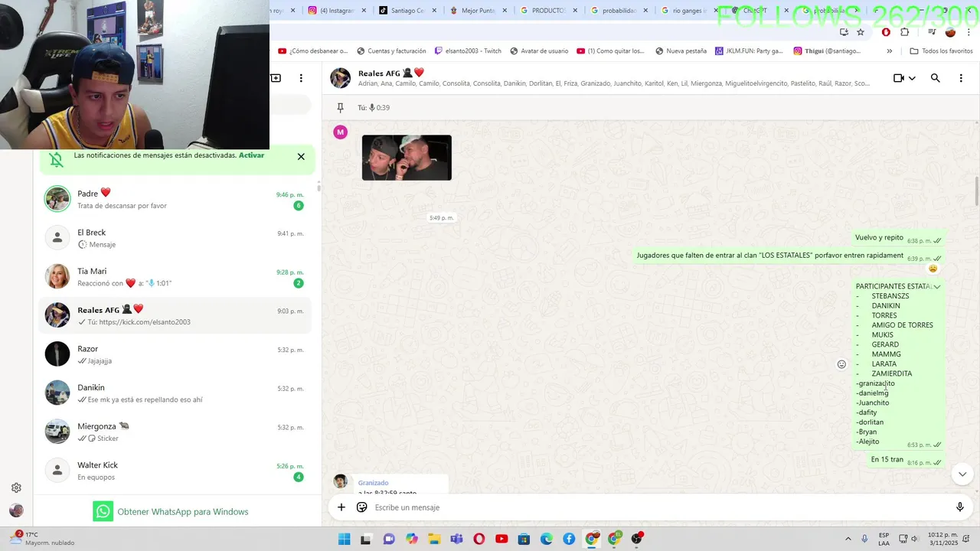Click the pinned voice note Tú 0:39

tap(374, 108)
